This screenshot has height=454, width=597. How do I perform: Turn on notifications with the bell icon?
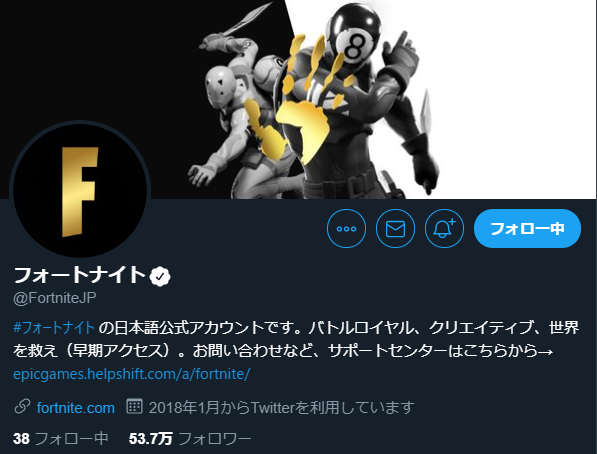click(444, 229)
